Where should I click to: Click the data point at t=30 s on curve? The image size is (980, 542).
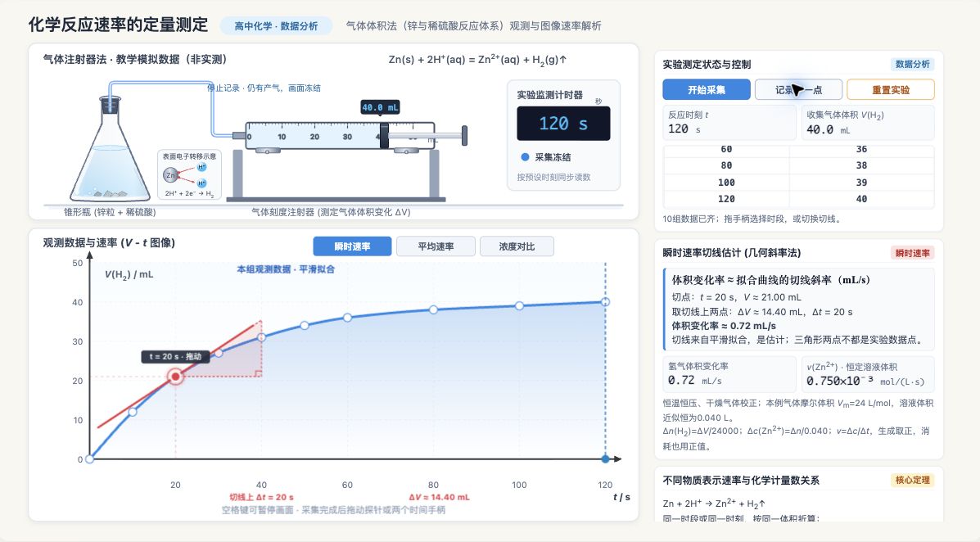pyautogui.click(x=219, y=353)
